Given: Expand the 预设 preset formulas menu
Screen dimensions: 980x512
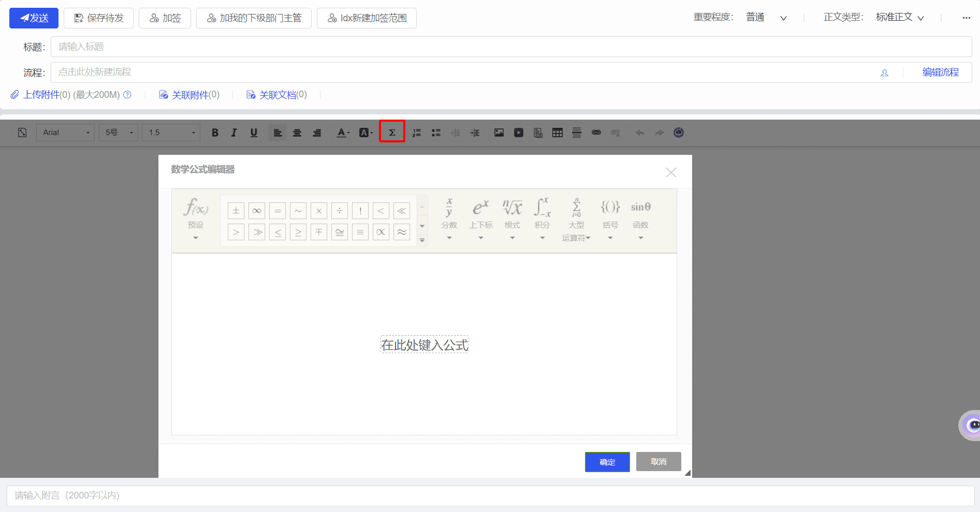Looking at the screenshot, I should pyautogui.click(x=196, y=219).
